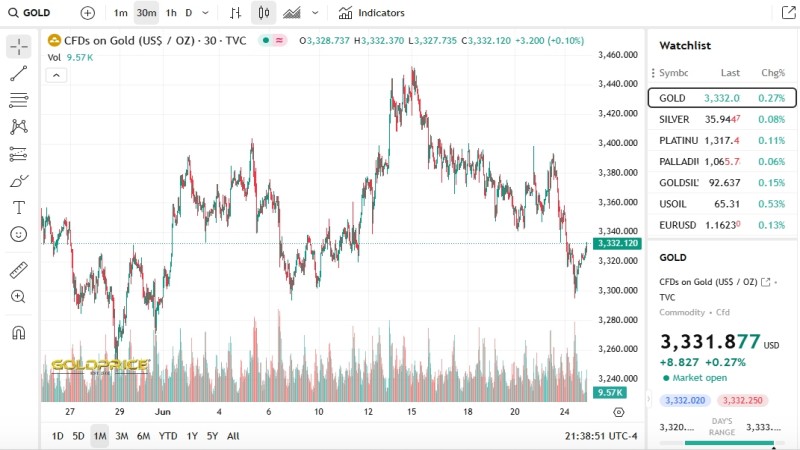Image resolution: width=800 pixels, height=450 pixels.
Task: Toggle the magnet snap mode
Action: (19, 333)
